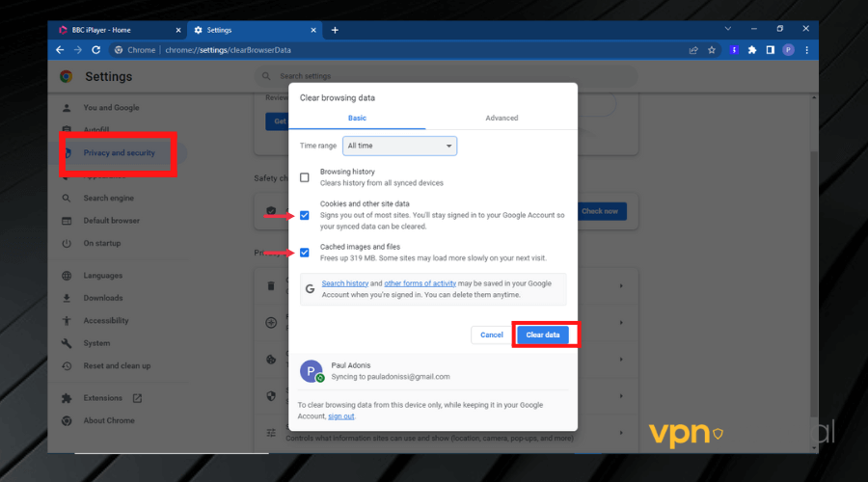This screenshot has height=482, width=868.
Task: Open Chrome three-dot menu
Action: [x=806, y=50]
